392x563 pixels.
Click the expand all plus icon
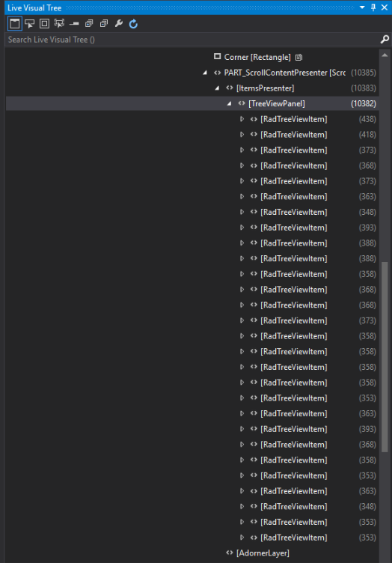(x=89, y=24)
